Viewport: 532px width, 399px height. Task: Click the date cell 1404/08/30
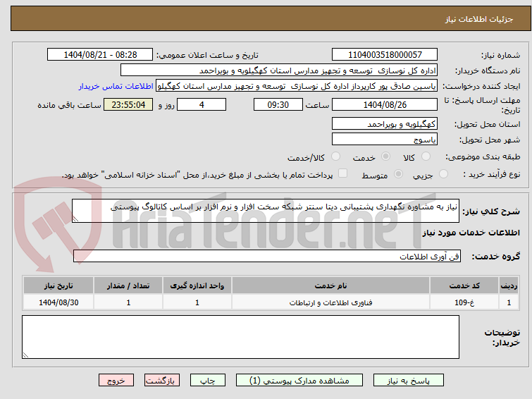pos(58,302)
